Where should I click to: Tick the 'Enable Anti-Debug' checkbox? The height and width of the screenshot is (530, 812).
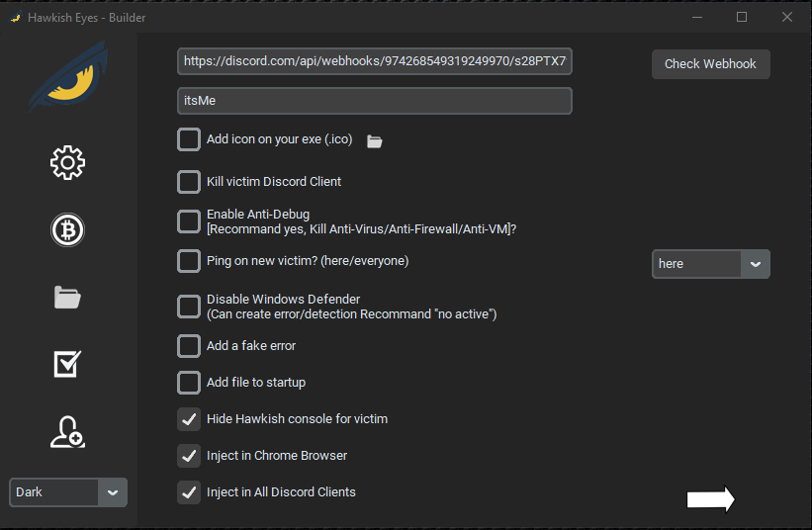pos(189,221)
